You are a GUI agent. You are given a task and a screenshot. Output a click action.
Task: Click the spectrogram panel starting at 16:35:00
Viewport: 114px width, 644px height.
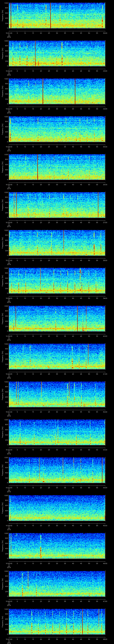tap(57, 167)
